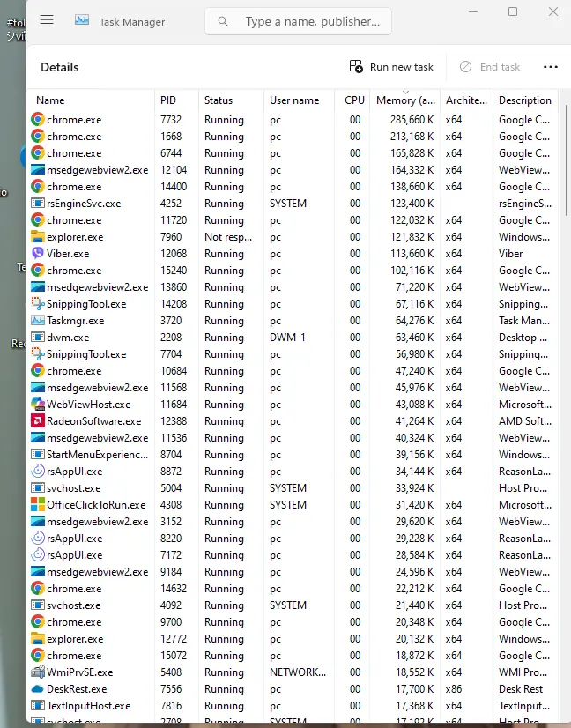Click the 'Task Man...' description cell
Image resolution: width=571 pixels, height=728 pixels.
[x=524, y=320]
